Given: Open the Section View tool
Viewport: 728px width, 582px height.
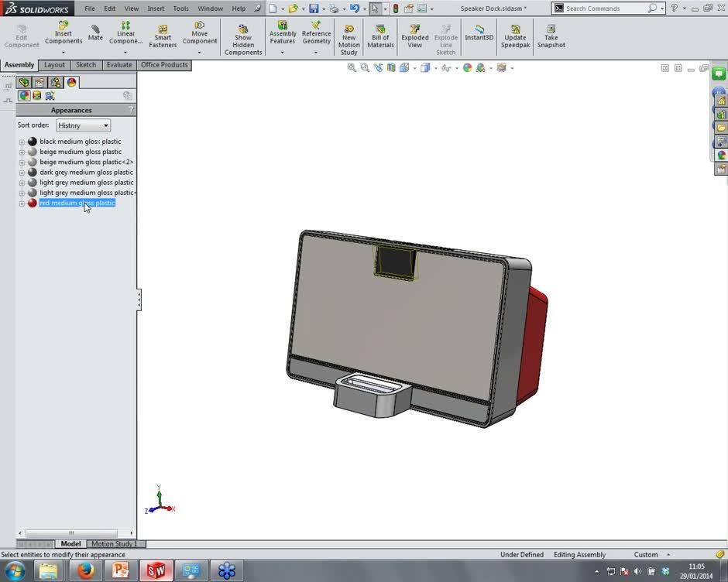Looking at the screenshot, I should [x=391, y=68].
